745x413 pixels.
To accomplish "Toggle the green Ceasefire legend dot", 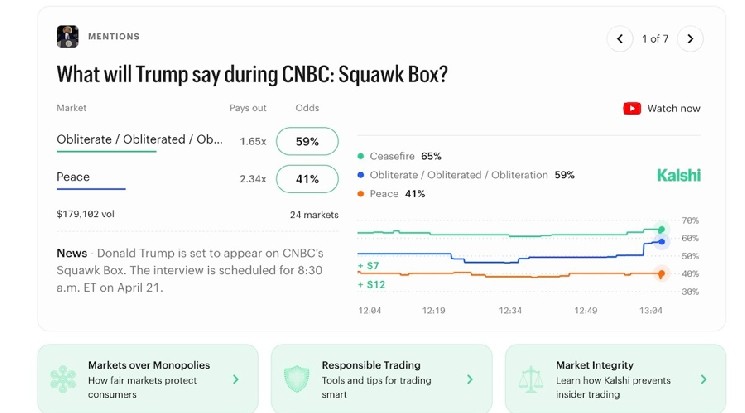I will [x=361, y=156].
